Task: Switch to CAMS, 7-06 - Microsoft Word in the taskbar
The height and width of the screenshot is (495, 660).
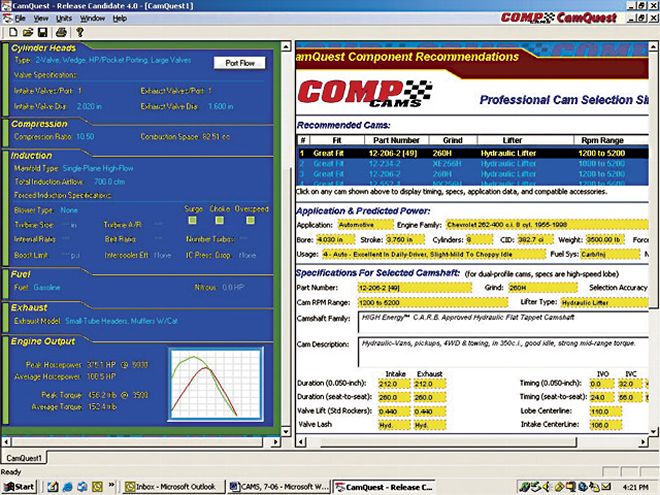Action: [x=279, y=487]
